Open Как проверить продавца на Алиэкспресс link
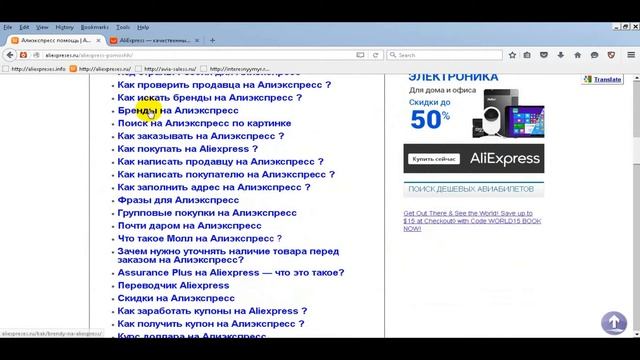Viewport: 640px width, 360px height. [x=224, y=85]
